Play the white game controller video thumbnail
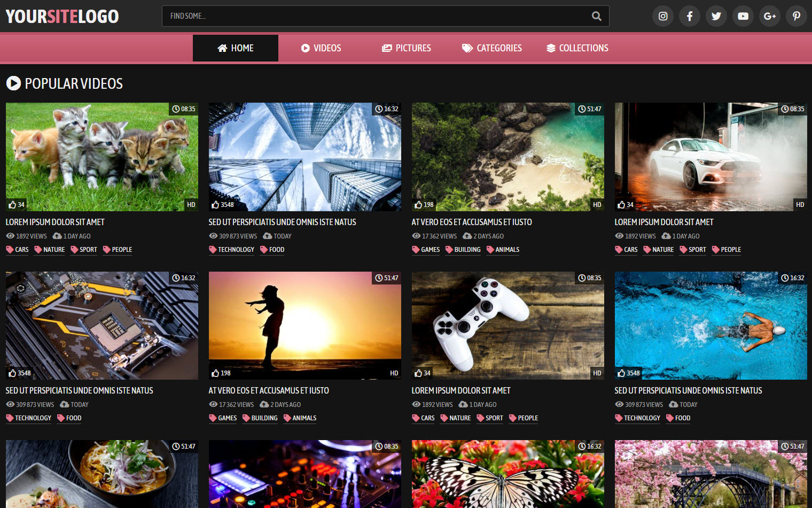This screenshot has height=508, width=812. (x=507, y=325)
